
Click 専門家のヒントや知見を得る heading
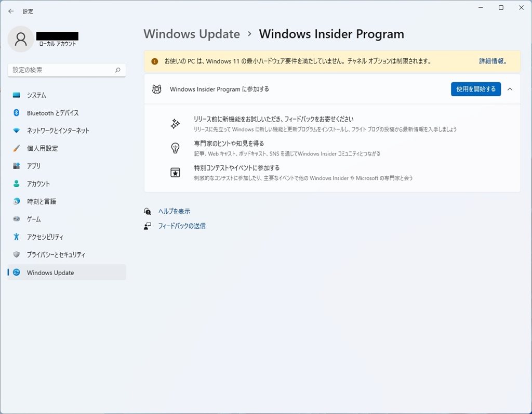[x=229, y=144]
